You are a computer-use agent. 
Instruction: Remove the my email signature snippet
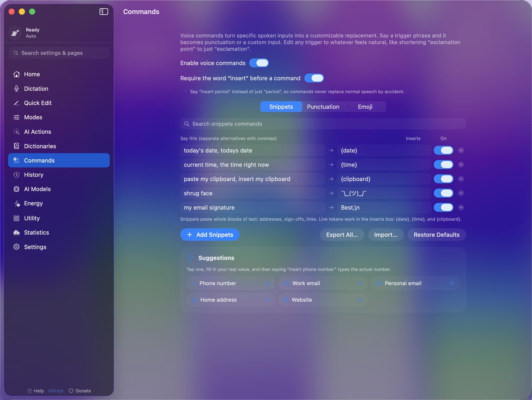(x=461, y=207)
